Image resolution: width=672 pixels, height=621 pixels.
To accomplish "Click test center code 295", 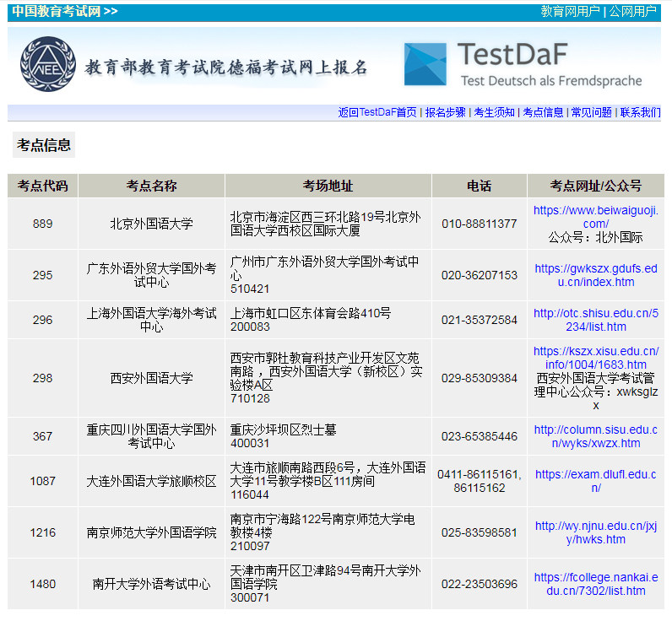I will 42,275.
